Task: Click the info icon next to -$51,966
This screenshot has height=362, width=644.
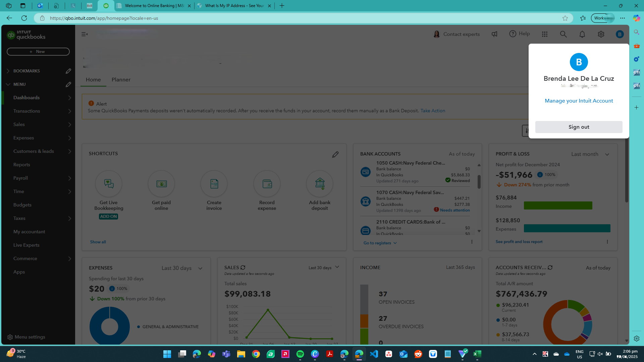Action: click(540, 175)
